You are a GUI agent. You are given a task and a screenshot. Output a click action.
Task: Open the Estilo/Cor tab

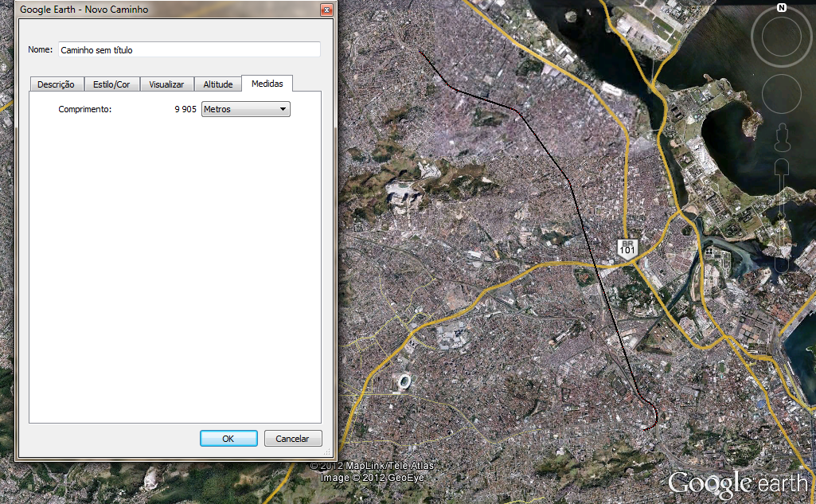(111, 84)
